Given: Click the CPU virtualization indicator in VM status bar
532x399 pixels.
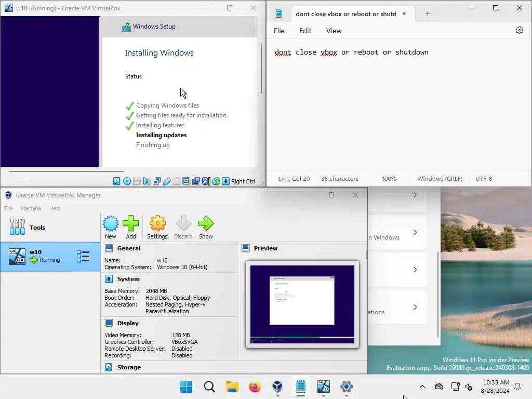Looking at the screenshot, I should [x=206, y=181].
